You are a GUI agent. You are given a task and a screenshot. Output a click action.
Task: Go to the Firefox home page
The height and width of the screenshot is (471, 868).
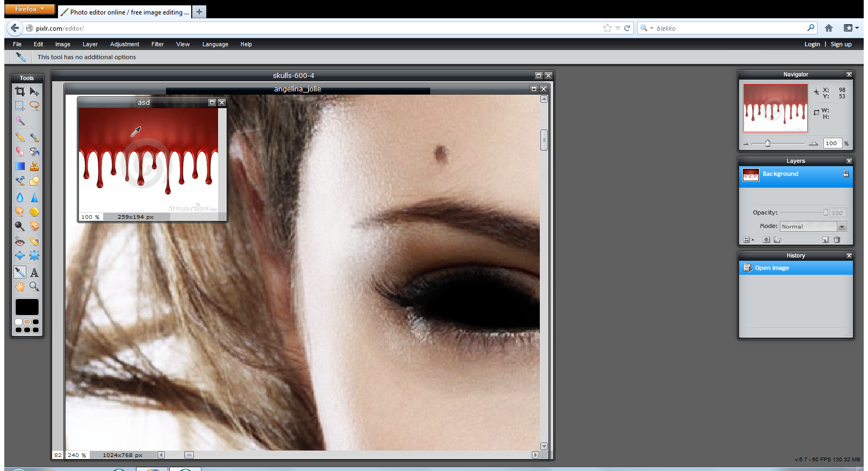(x=829, y=28)
